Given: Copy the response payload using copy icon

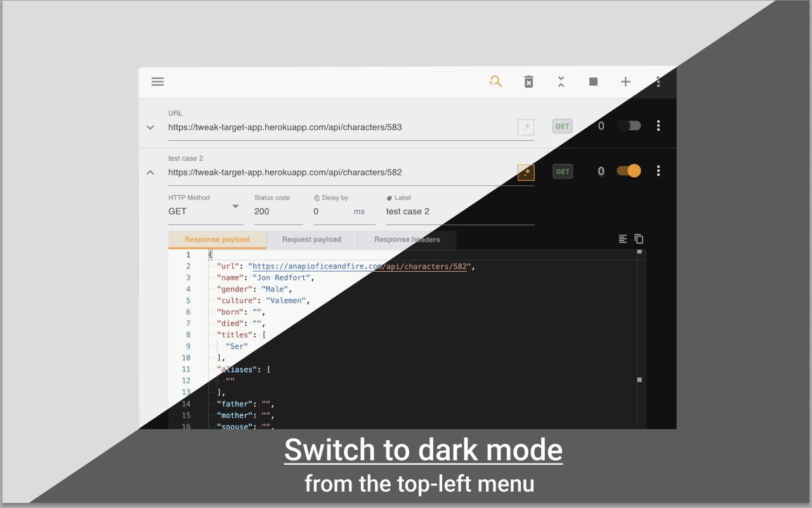Looking at the screenshot, I should coord(639,238).
